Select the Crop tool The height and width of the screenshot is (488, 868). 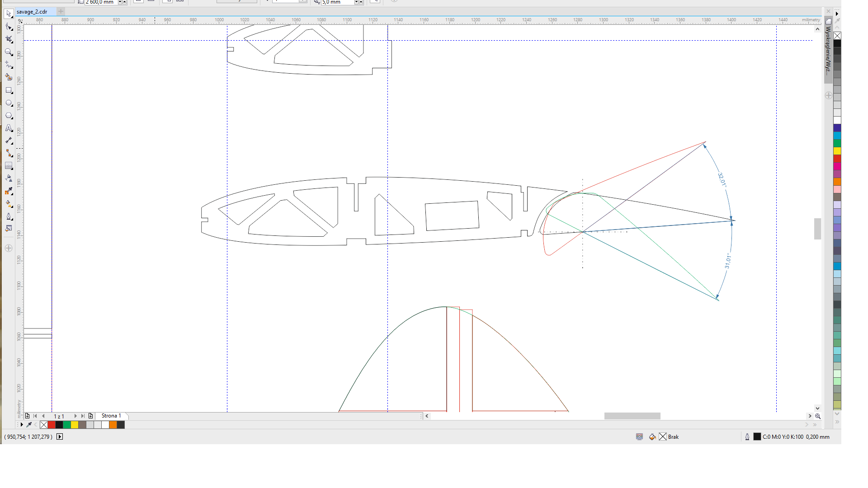coord(9,39)
